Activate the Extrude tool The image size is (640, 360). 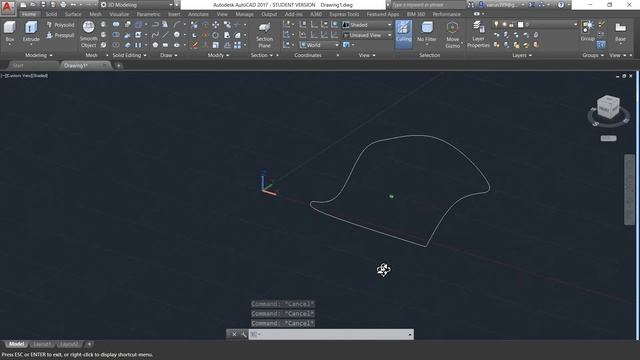(31, 31)
